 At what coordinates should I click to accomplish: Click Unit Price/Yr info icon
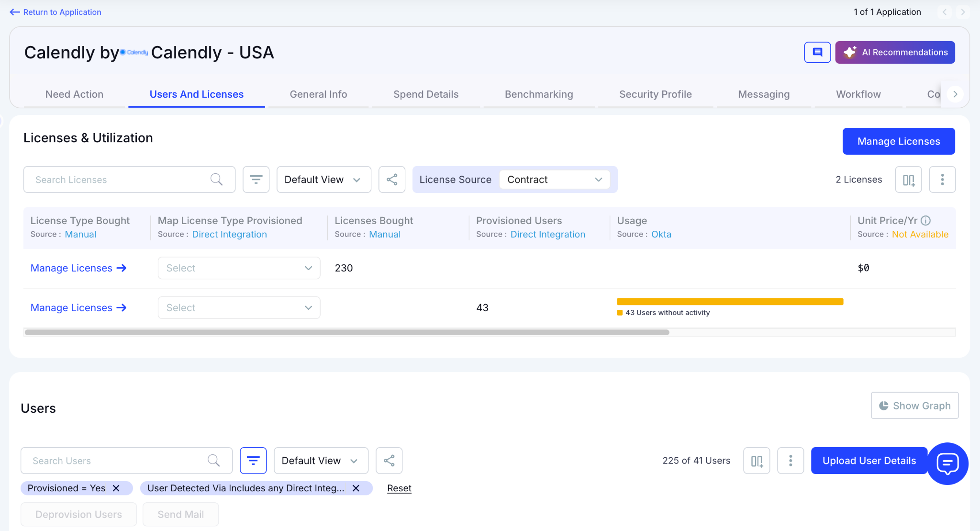(925, 221)
